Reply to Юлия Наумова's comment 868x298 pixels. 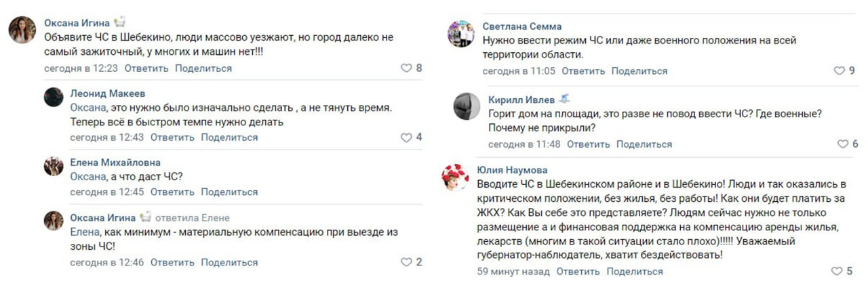point(578,272)
